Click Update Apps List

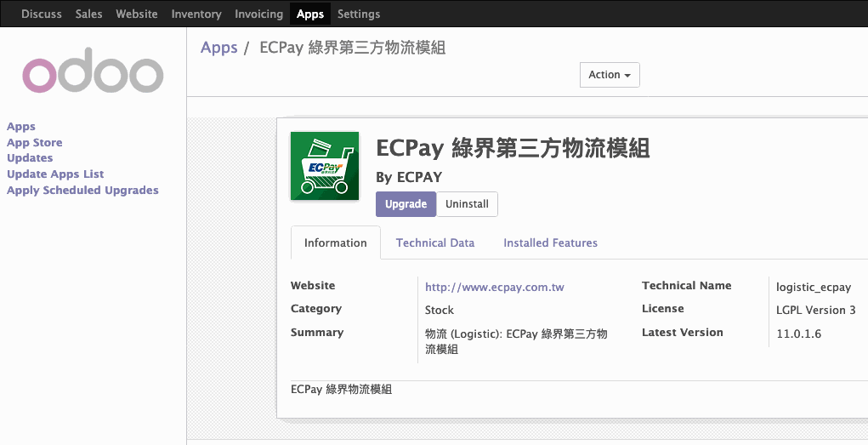55,174
